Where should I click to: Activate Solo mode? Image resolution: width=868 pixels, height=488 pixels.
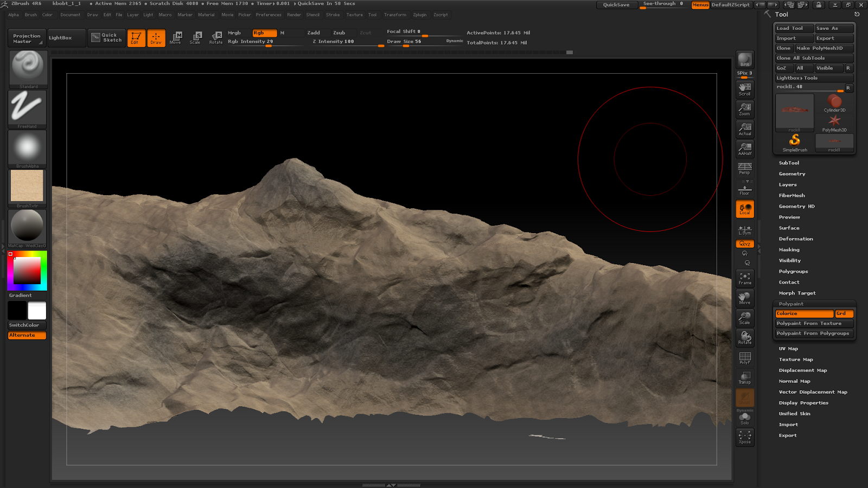(744, 416)
